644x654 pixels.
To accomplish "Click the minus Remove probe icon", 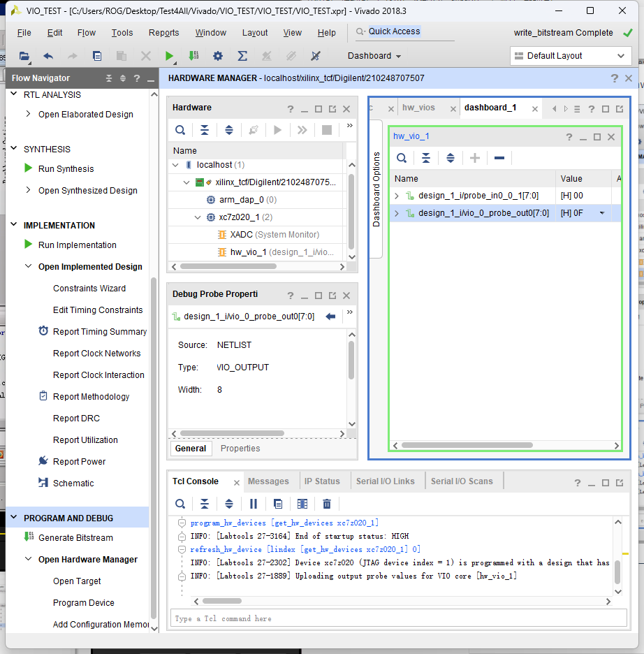I will (x=499, y=158).
